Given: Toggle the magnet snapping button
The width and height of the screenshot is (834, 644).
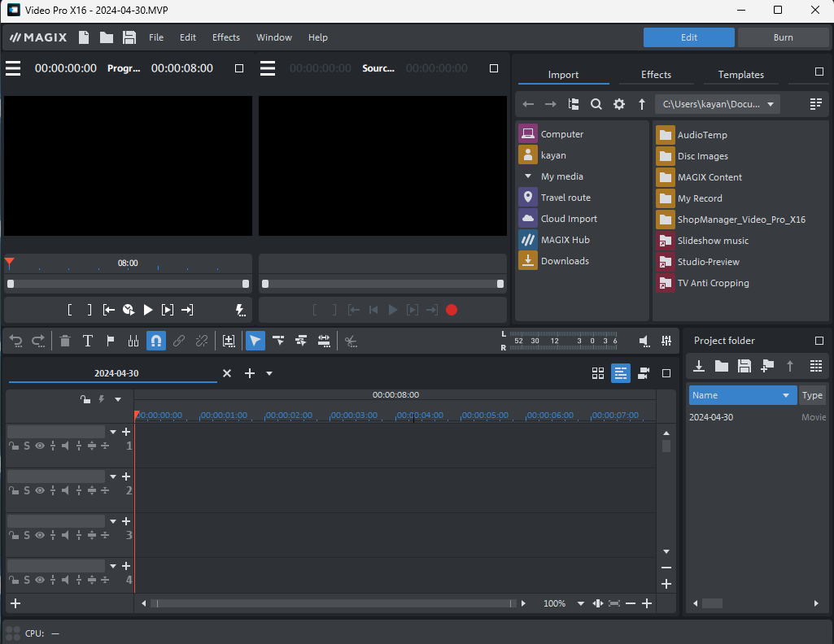Looking at the screenshot, I should (156, 342).
